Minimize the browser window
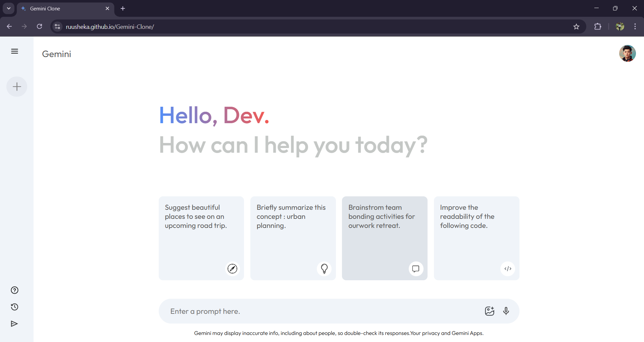This screenshot has height=342, width=644. click(596, 8)
